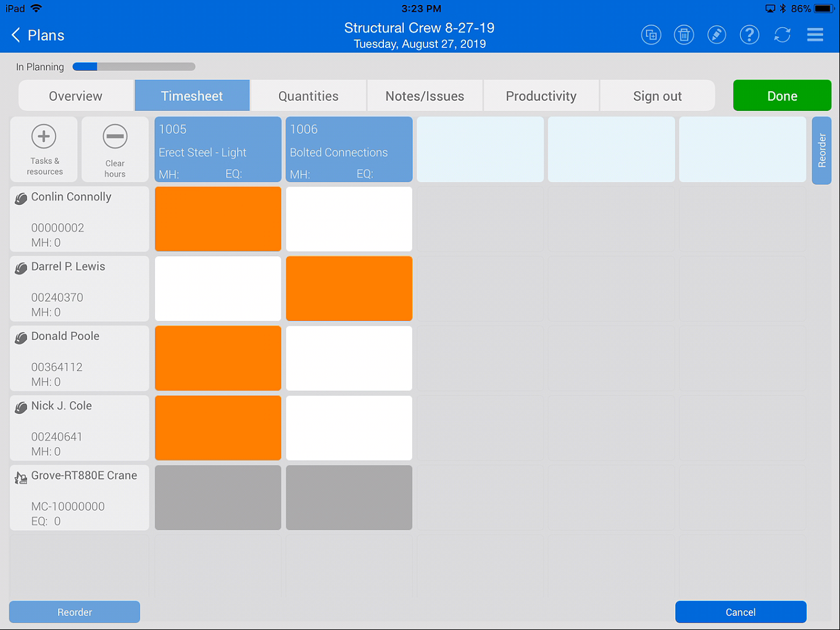
Task: Tap the bottom Reorder button
Action: [x=75, y=612]
